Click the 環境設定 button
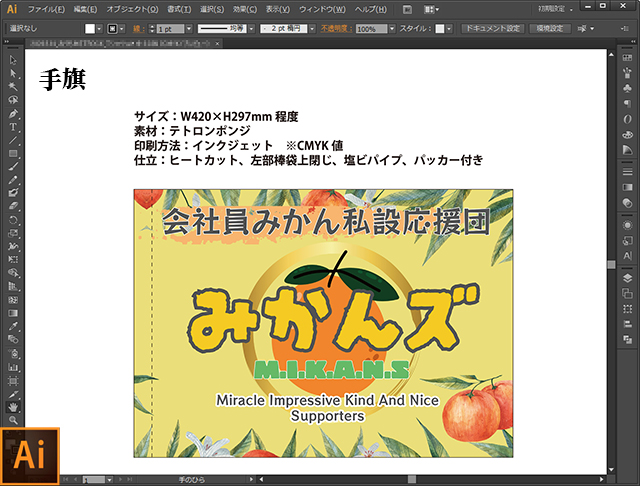Viewport: 640px width, 486px height. click(x=549, y=29)
